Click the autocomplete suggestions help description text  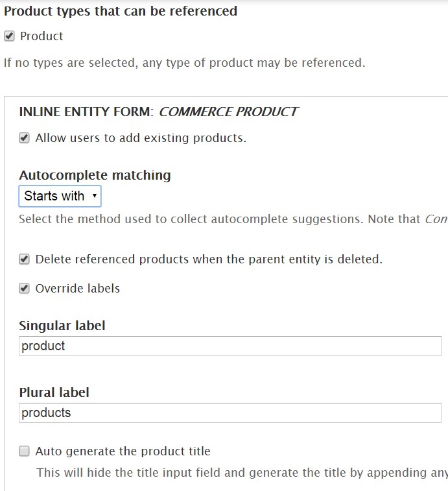tap(233, 219)
